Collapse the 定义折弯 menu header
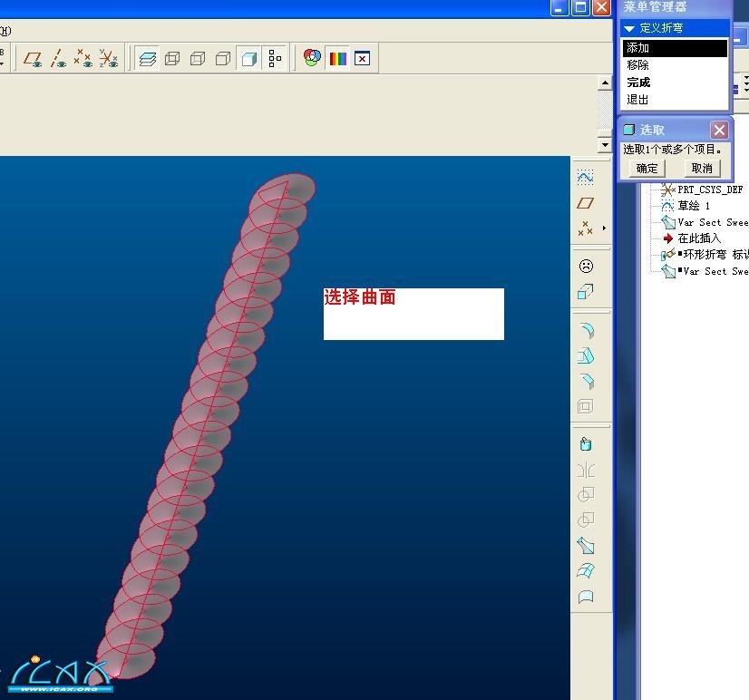This screenshot has width=749, height=700. pyautogui.click(x=630, y=28)
